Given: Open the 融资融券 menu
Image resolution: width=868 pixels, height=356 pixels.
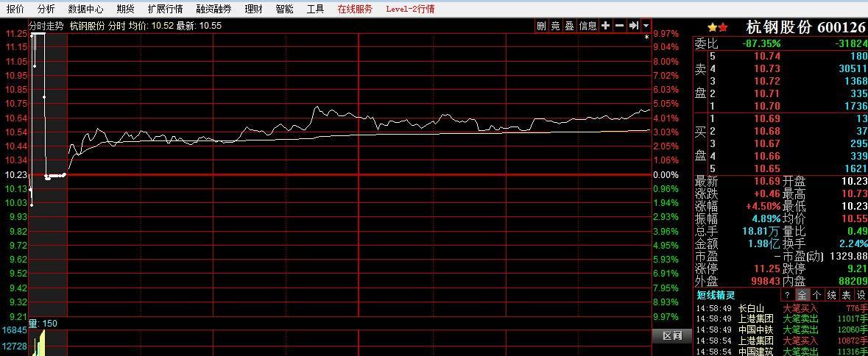Looking at the screenshot, I should pos(214,9).
